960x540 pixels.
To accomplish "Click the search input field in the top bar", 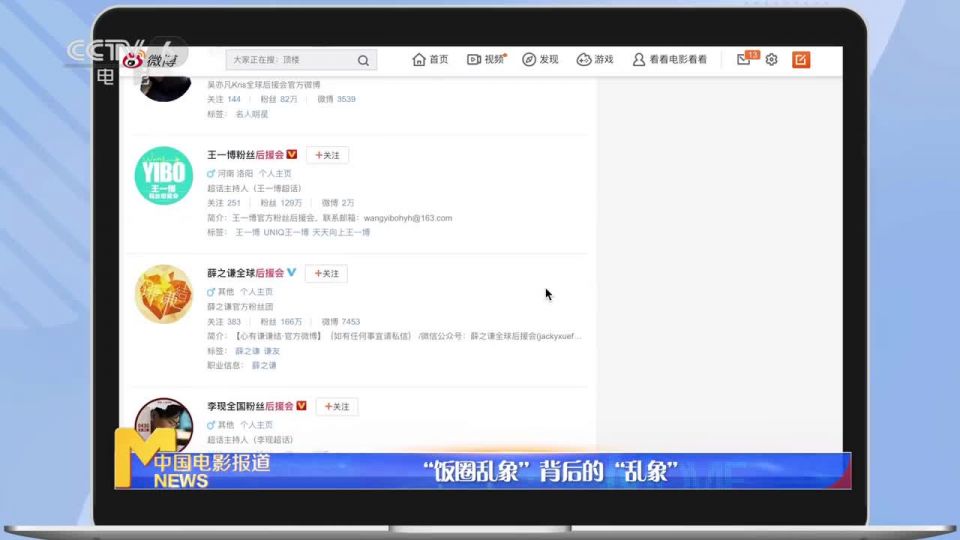I will click(x=290, y=60).
